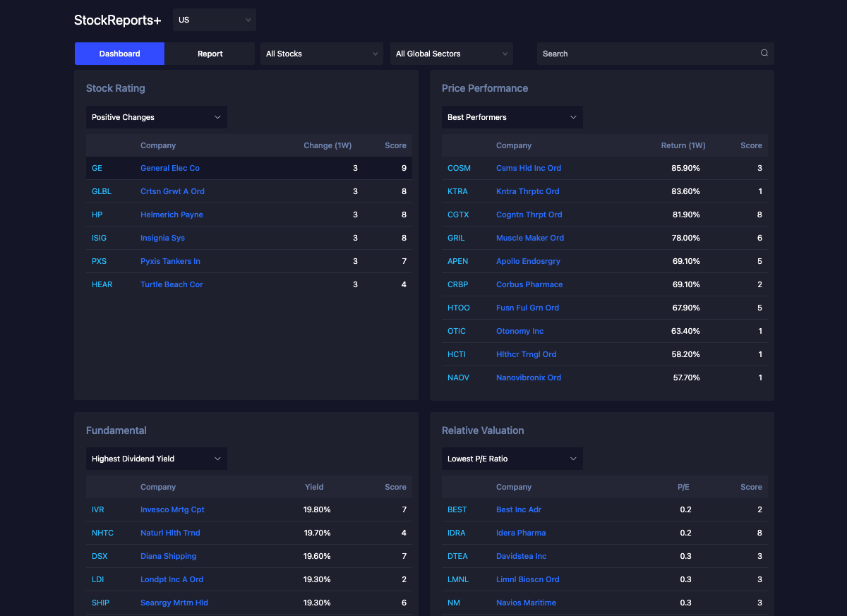Open Kntra Thrptc Ord link

527,191
